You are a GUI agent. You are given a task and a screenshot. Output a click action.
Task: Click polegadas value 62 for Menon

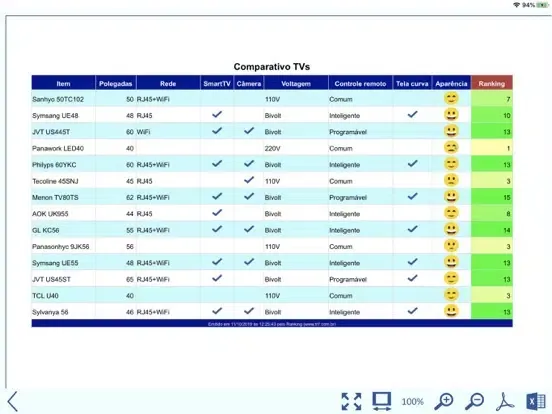pos(130,197)
